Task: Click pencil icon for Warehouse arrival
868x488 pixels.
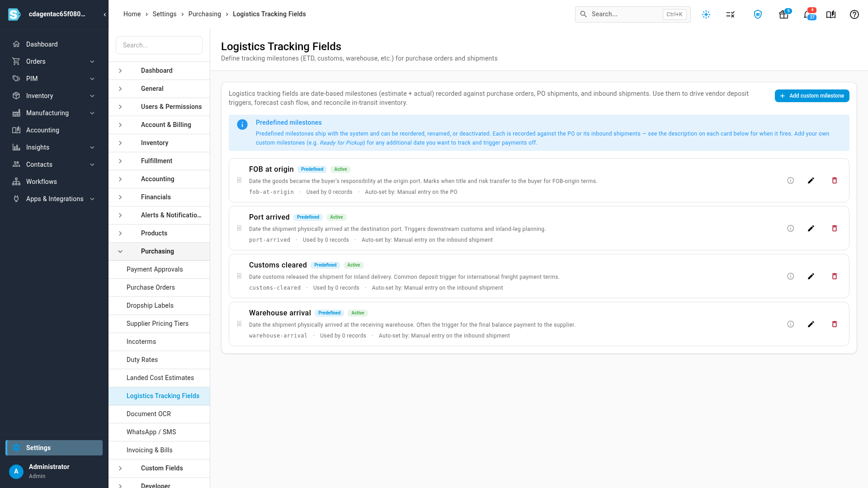Action: coord(811,324)
